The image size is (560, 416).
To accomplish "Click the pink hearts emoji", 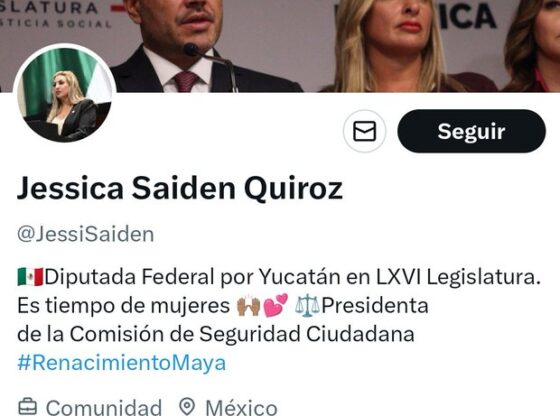I will tap(275, 305).
